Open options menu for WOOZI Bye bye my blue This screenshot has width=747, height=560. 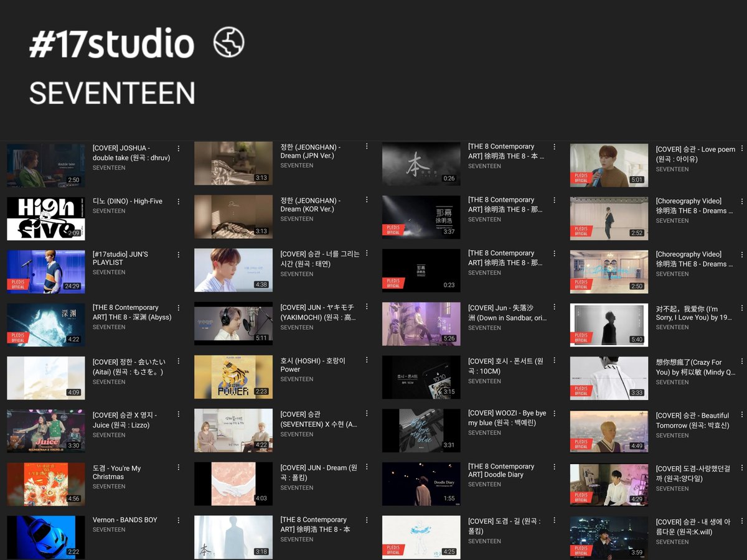coord(554,414)
